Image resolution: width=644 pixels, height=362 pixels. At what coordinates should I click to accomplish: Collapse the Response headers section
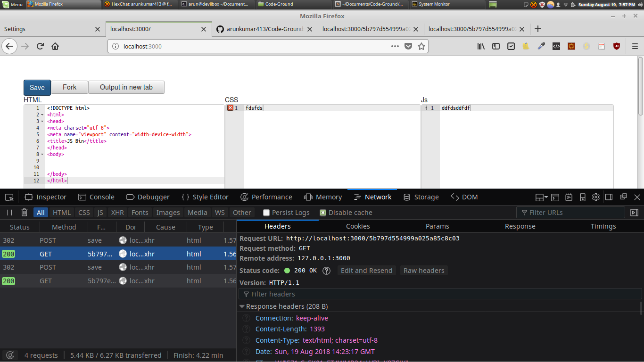[242, 306]
